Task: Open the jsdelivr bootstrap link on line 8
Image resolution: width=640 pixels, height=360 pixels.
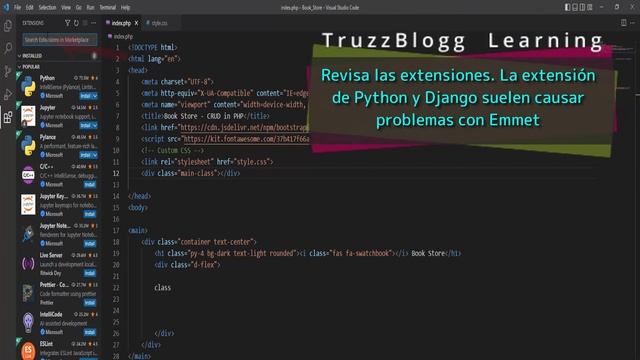Action: coord(244,128)
